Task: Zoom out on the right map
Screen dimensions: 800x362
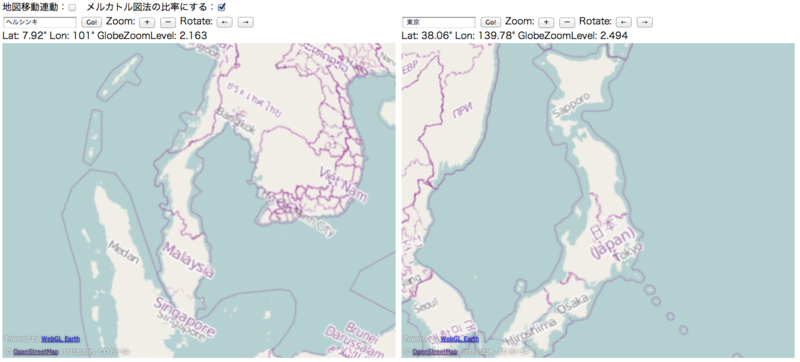Action: 567,22
